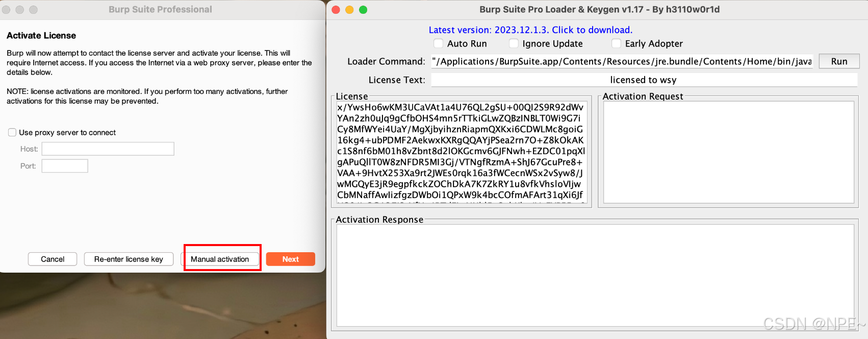
Task: Click license line starting with Cy8MfWYei4UaY
Action: click(460, 129)
